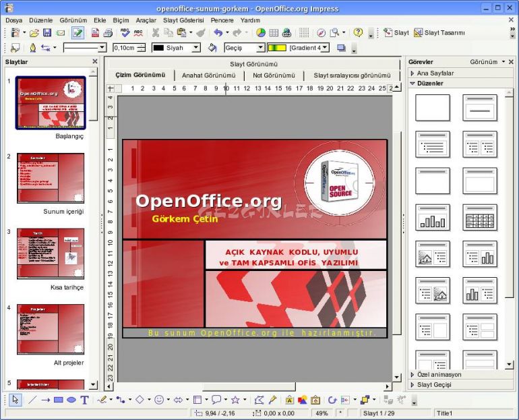Toggle the Shadow icon
Image resolution: width=519 pixels, height=420 pixels.
(x=341, y=48)
